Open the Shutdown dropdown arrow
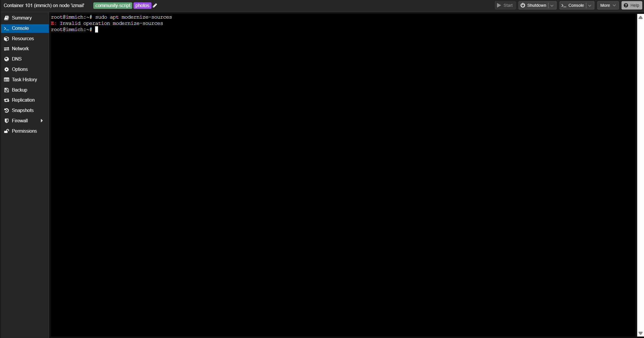 click(552, 6)
